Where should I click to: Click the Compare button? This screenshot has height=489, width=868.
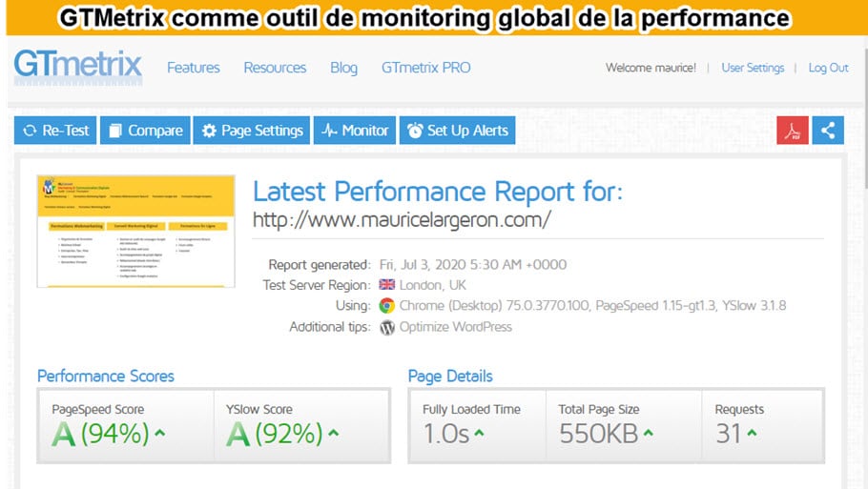tap(145, 130)
